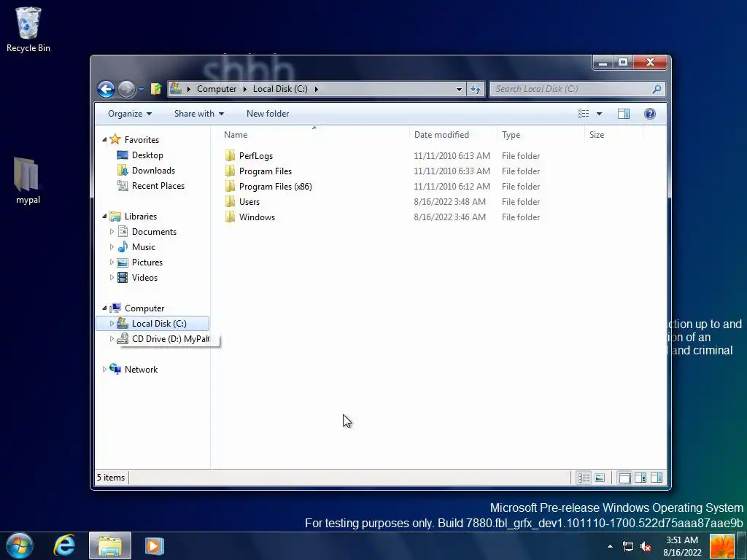Open the Recycle Bin desktop icon
This screenshot has height=560, width=747.
pyautogui.click(x=28, y=29)
